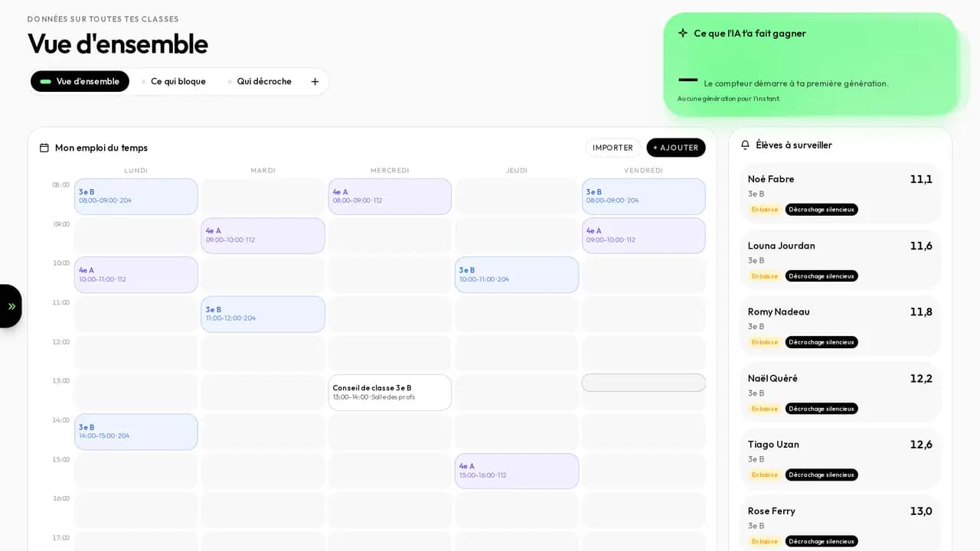
Task: Click the IMPORTER button
Action: (612, 148)
